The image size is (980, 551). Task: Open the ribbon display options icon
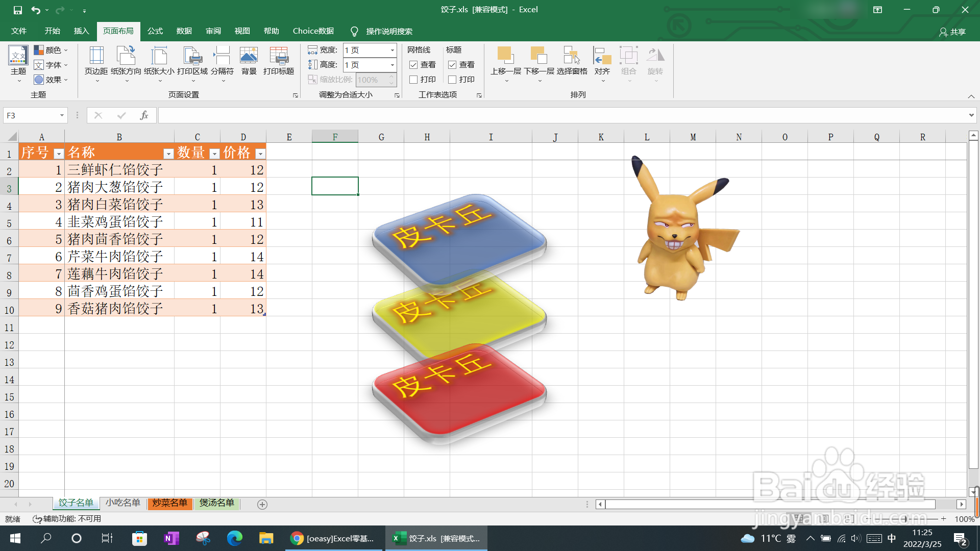(877, 10)
